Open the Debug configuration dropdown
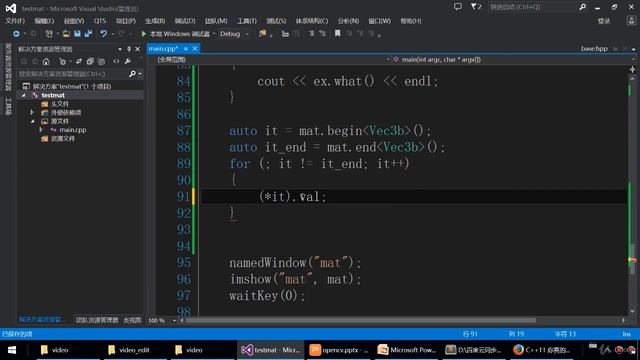This screenshot has height=360, width=640. [234, 34]
